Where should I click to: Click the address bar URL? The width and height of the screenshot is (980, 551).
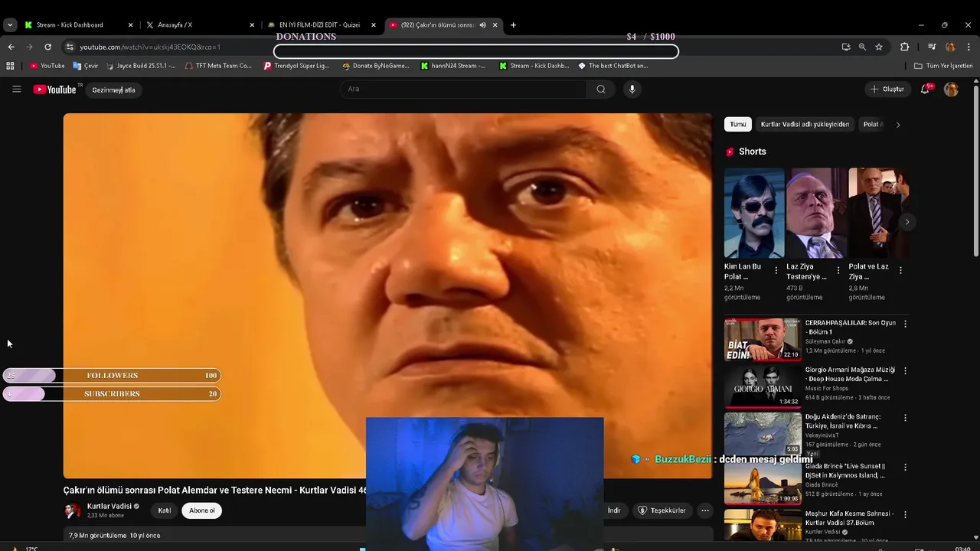[150, 47]
